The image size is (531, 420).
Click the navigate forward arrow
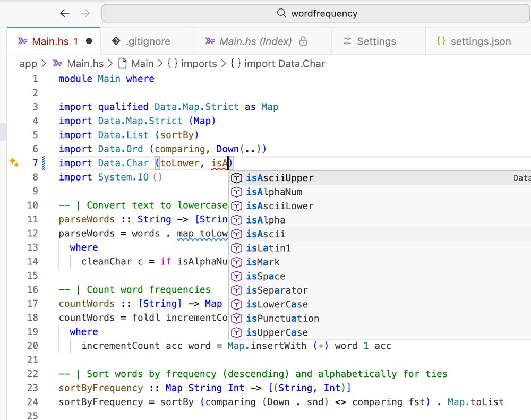pyautogui.click(x=85, y=13)
